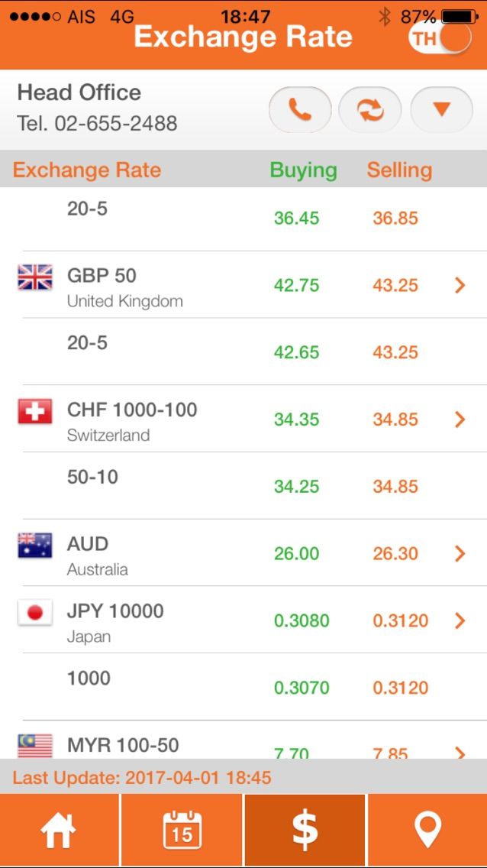Tap the Last Update timestamp bar
Screen dimensions: 487x868
[142, 779]
